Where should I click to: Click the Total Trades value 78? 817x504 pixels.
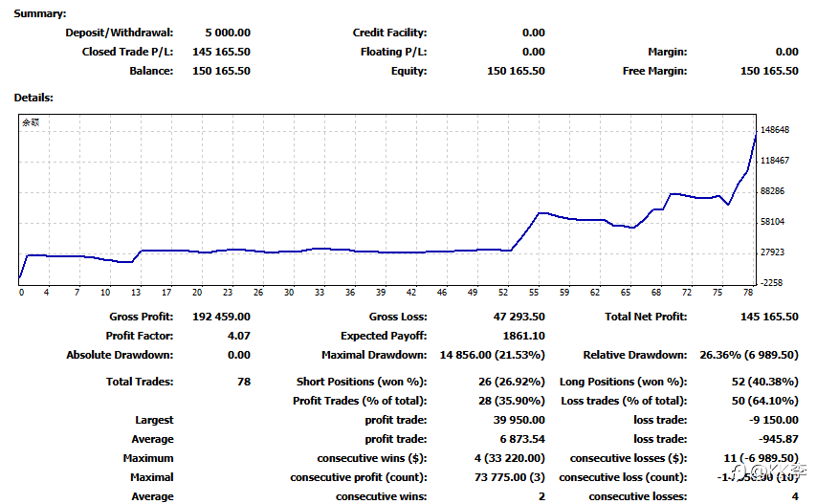coord(244,382)
